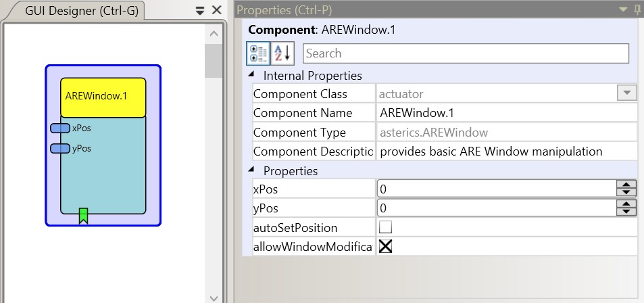Click the Component Description value field
644x303 pixels.
(506, 151)
